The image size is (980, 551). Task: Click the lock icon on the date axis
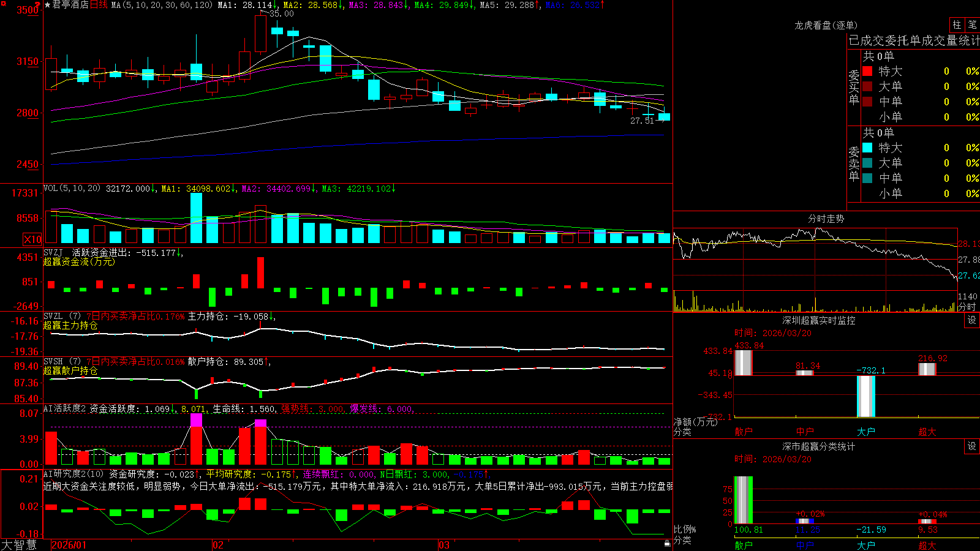click(x=667, y=544)
